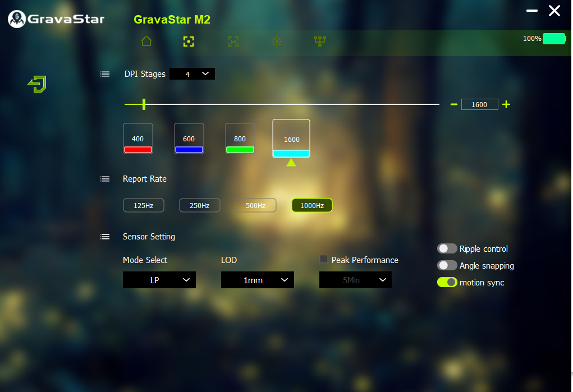
Task: Disable the motion sync toggle
Action: tap(447, 282)
